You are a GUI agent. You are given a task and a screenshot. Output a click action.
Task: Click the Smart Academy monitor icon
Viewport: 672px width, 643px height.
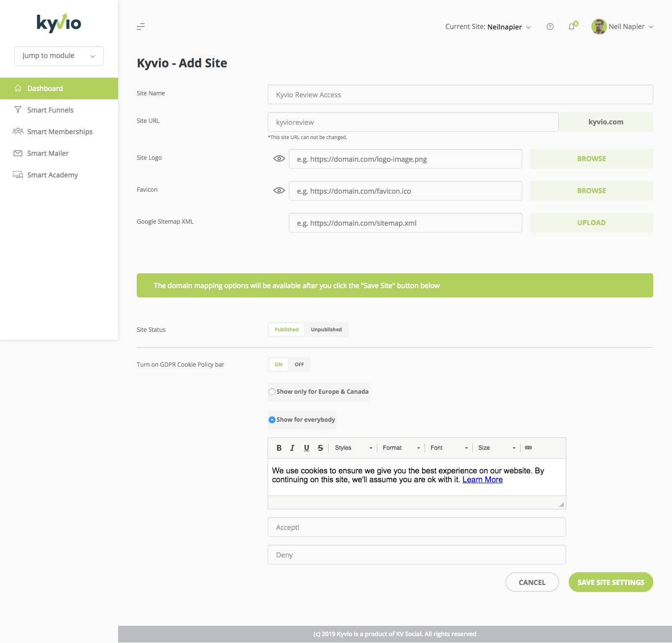[18, 175]
